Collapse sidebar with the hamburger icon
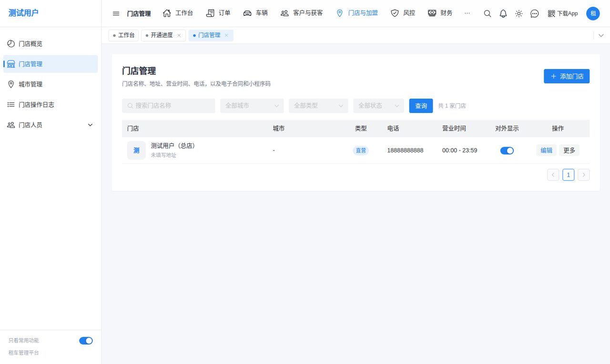Viewport: 610px width, 364px height. click(116, 13)
